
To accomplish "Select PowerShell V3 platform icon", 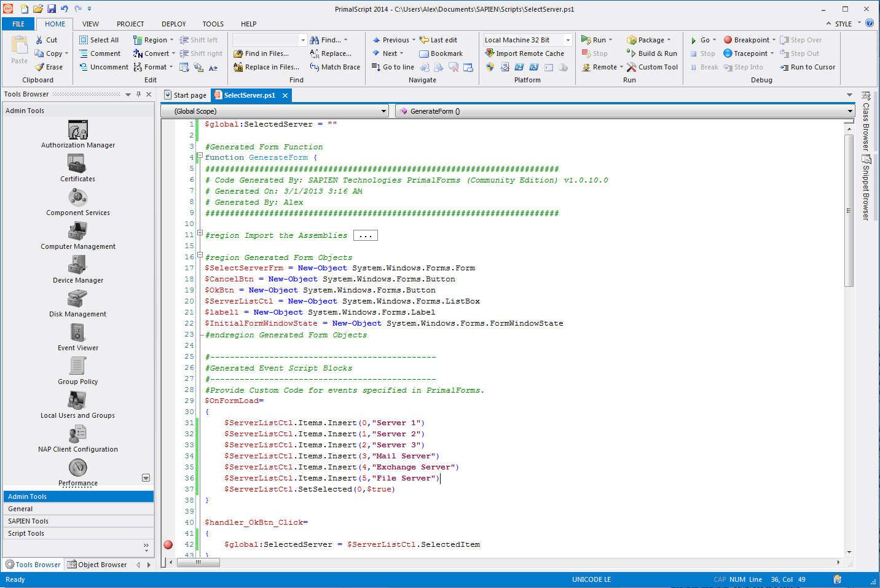I will point(534,67).
